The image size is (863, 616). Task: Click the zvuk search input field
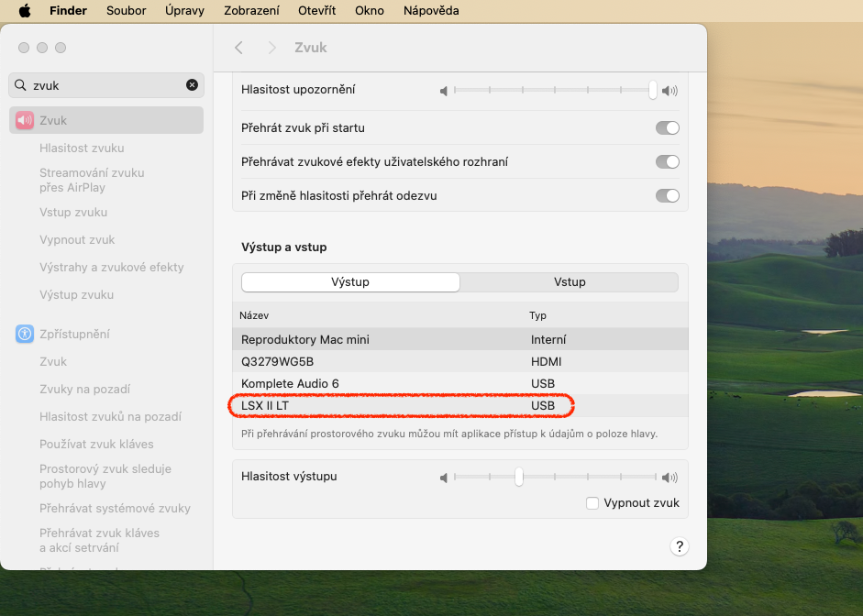click(x=106, y=84)
